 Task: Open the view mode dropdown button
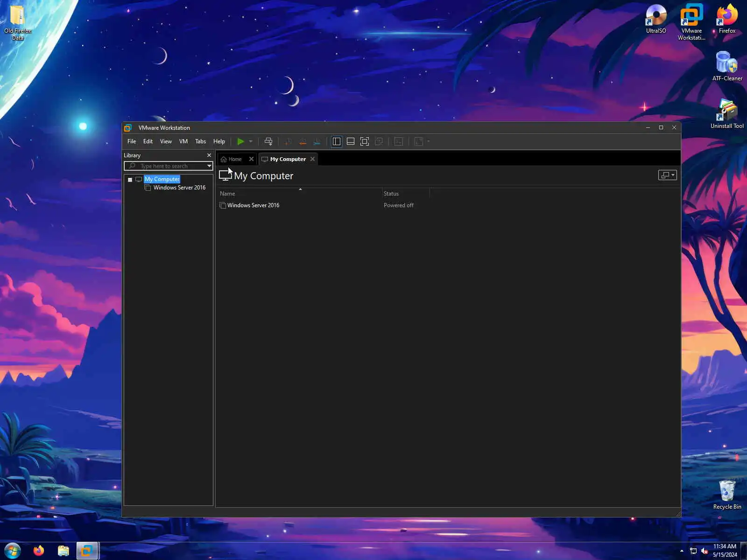(667, 175)
